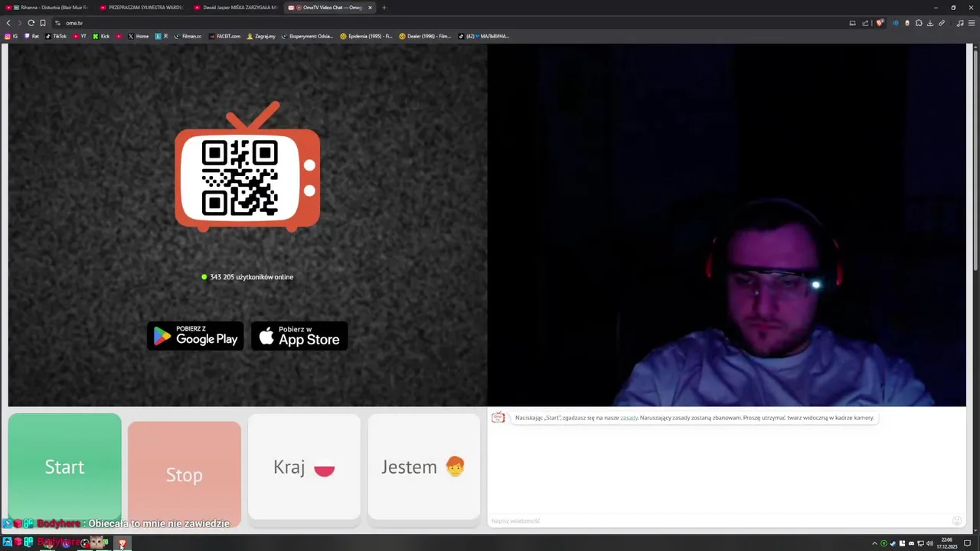Click the green Start button
The width and height of the screenshot is (980, 551).
pyautogui.click(x=65, y=467)
